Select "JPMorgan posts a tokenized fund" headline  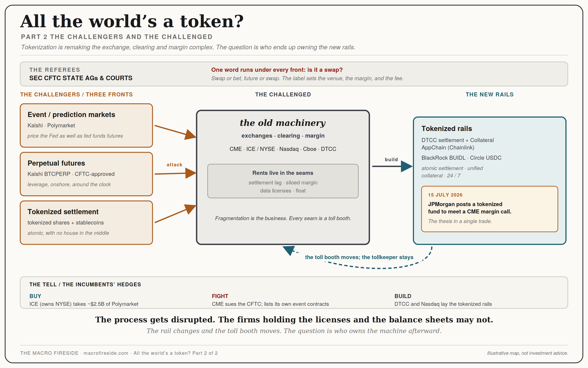[469, 208]
